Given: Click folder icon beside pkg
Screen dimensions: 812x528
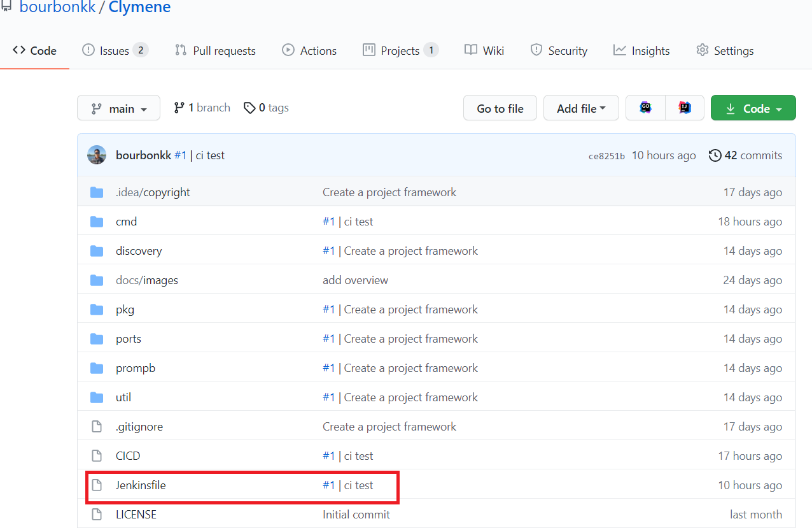Looking at the screenshot, I should pyautogui.click(x=97, y=310).
